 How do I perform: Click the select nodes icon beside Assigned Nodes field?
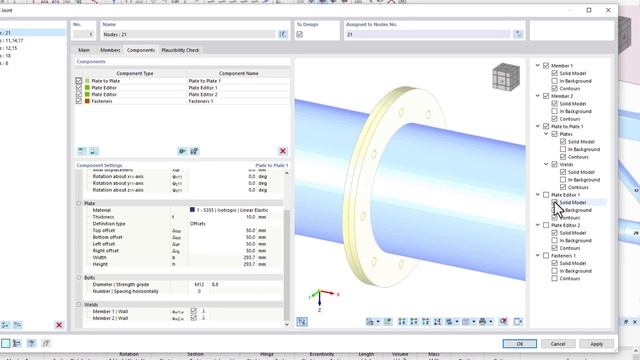tap(518, 35)
